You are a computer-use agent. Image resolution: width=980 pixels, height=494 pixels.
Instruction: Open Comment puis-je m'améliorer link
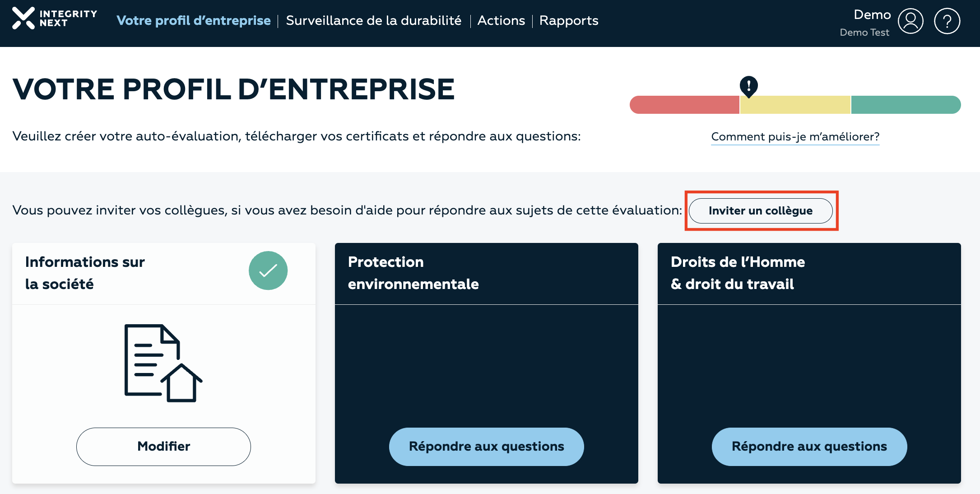(795, 137)
